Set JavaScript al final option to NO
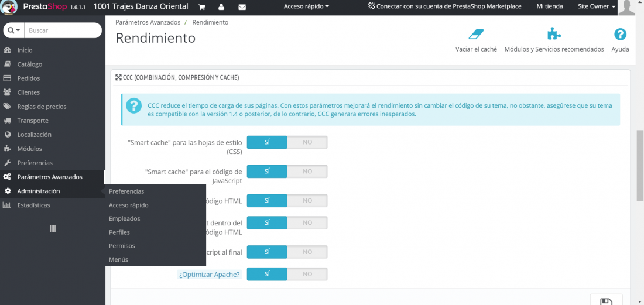This screenshot has height=305, width=644. [307, 252]
